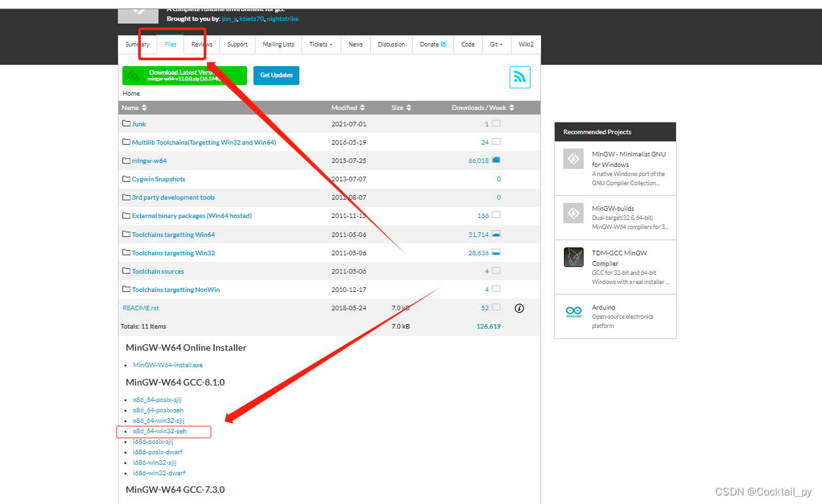
Task: Click the 66,018 downloads count
Action: [x=478, y=160]
